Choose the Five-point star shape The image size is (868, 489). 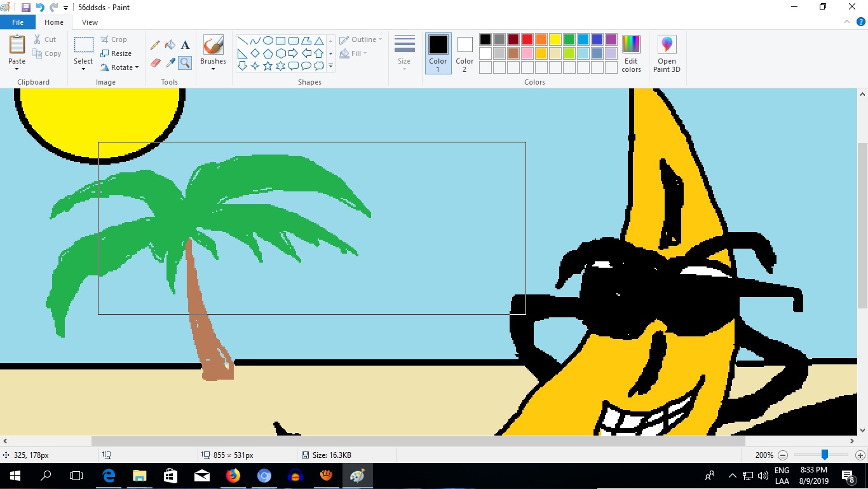268,66
